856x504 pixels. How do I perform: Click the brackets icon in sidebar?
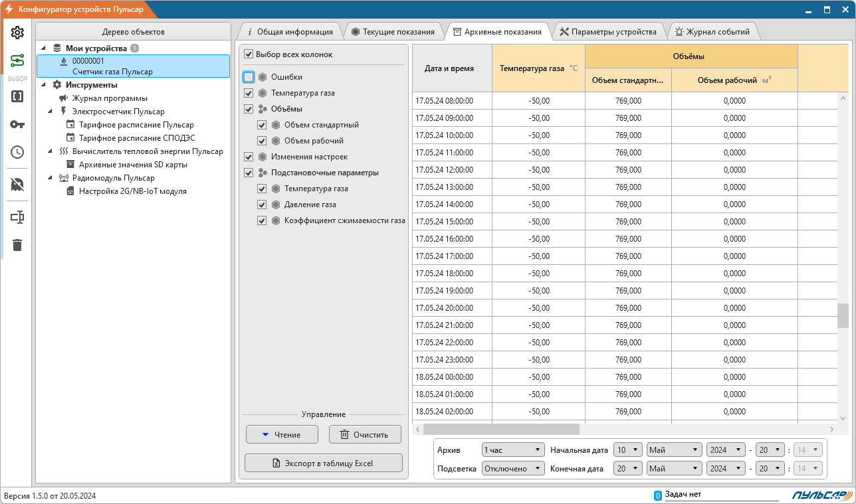click(17, 96)
